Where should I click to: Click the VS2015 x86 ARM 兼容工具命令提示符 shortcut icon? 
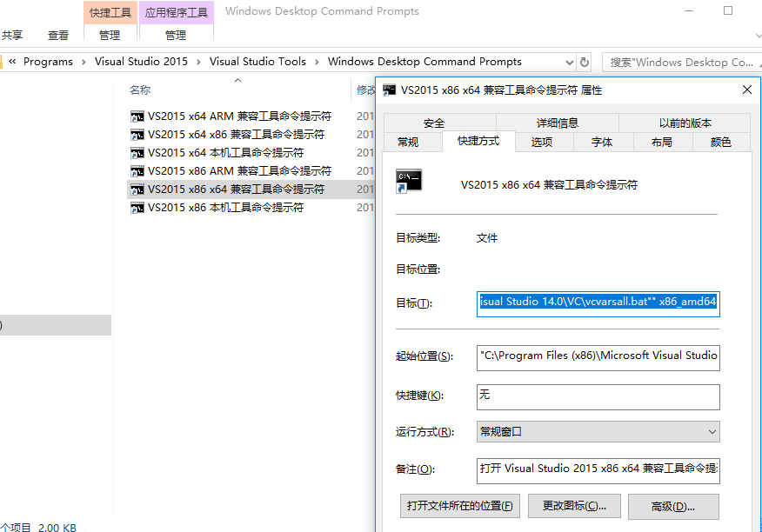[137, 170]
